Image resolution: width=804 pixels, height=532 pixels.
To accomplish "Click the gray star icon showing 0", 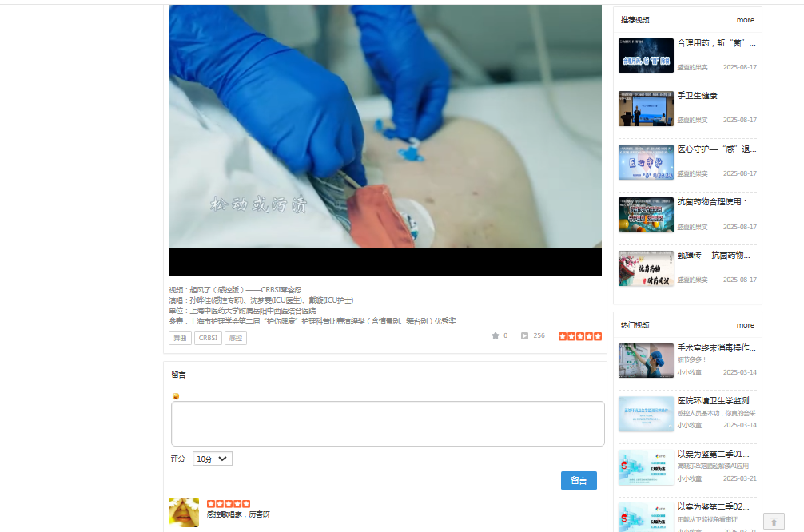I will click(x=496, y=335).
